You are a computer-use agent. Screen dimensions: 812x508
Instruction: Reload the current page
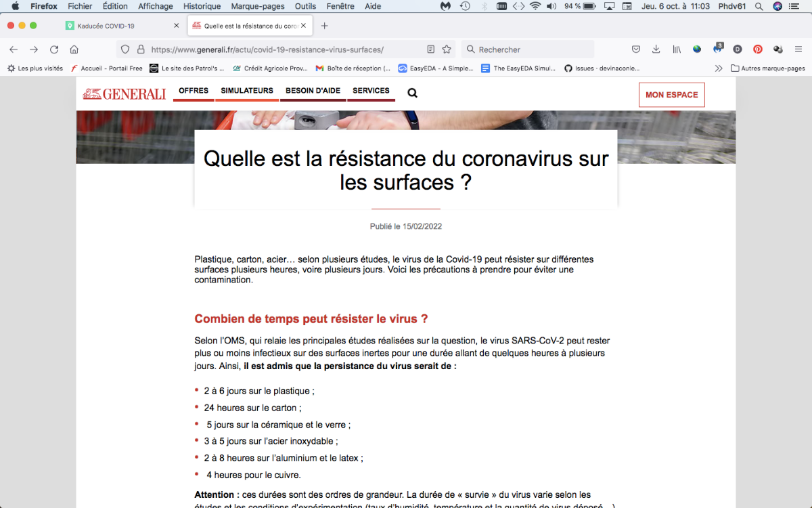(x=54, y=49)
